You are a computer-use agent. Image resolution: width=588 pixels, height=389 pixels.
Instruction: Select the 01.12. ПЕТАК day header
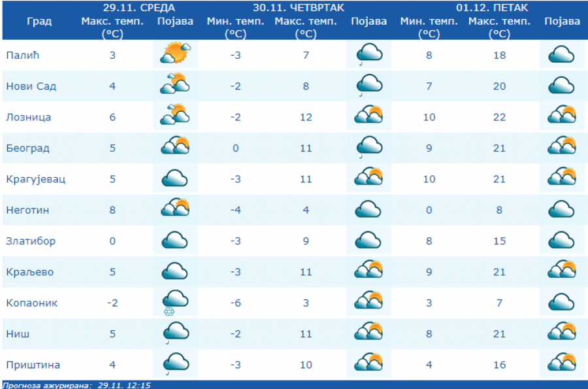tap(492, 8)
